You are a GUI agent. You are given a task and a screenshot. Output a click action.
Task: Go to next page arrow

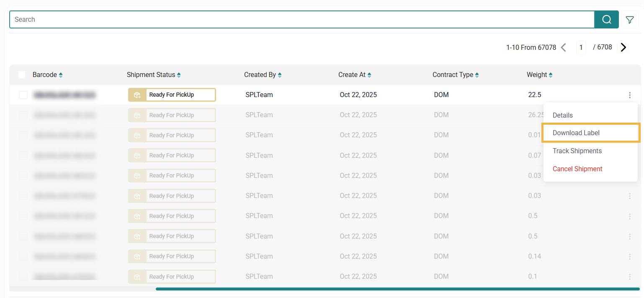coord(623,47)
